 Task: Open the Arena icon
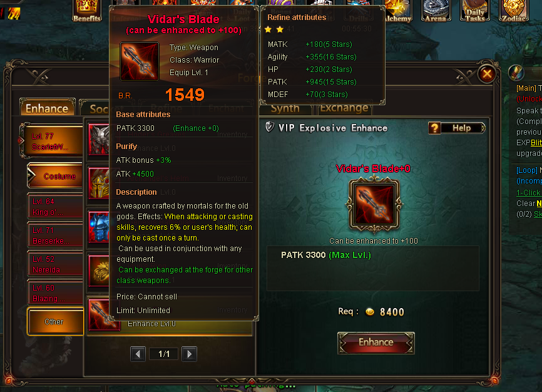coord(436,11)
